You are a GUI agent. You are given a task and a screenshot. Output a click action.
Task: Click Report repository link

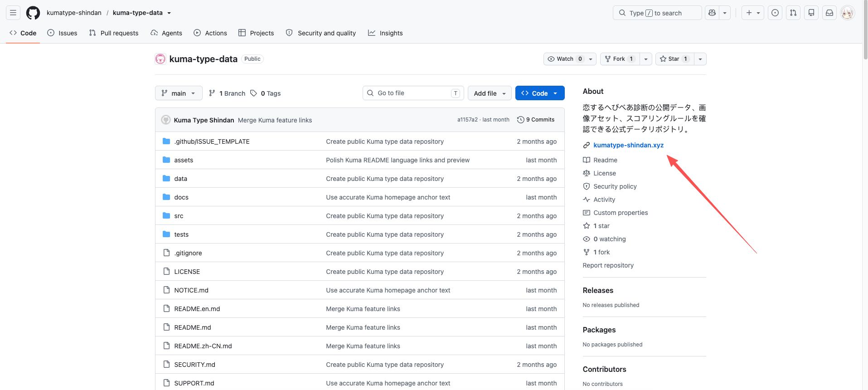(608, 265)
